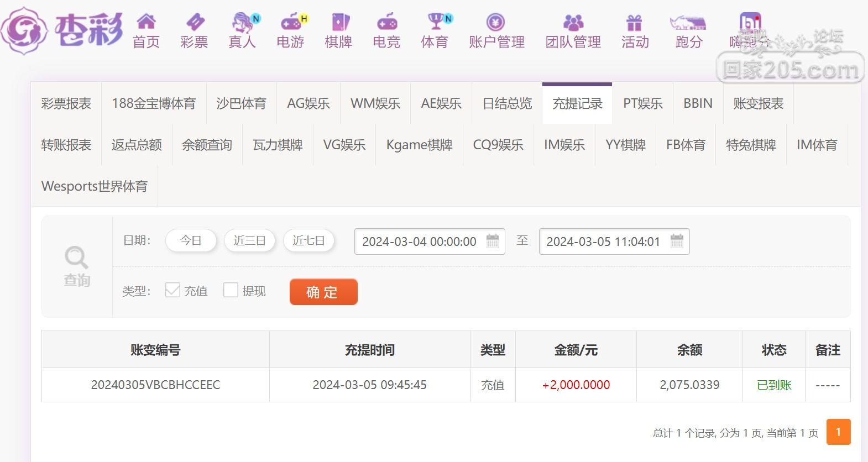Click the start date input field
The image size is (868, 462).
point(419,242)
